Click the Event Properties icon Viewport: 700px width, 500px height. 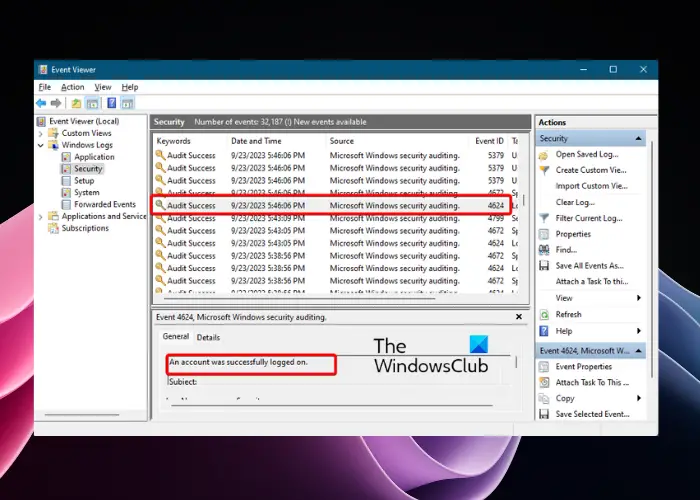click(544, 367)
